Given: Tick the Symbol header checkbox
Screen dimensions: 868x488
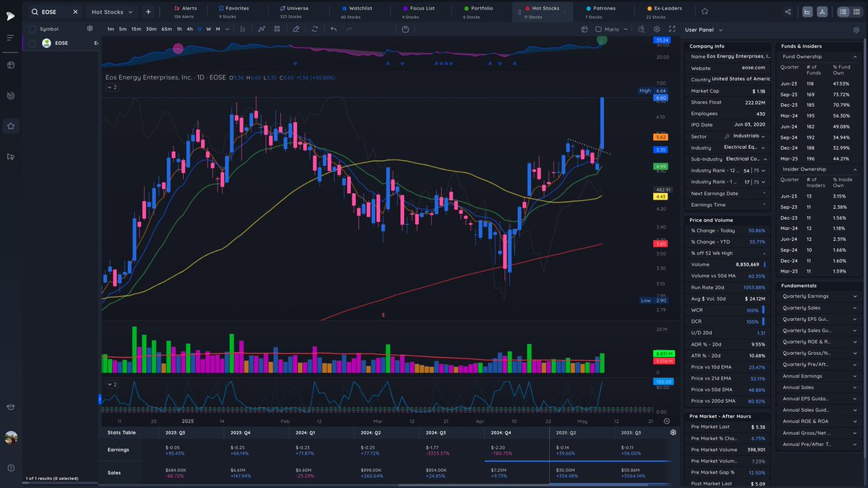Looking at the screenshot, I should click(32, 29).
